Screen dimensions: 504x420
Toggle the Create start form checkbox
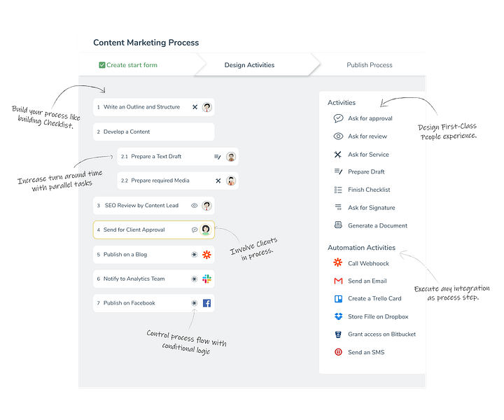point(102,65)
